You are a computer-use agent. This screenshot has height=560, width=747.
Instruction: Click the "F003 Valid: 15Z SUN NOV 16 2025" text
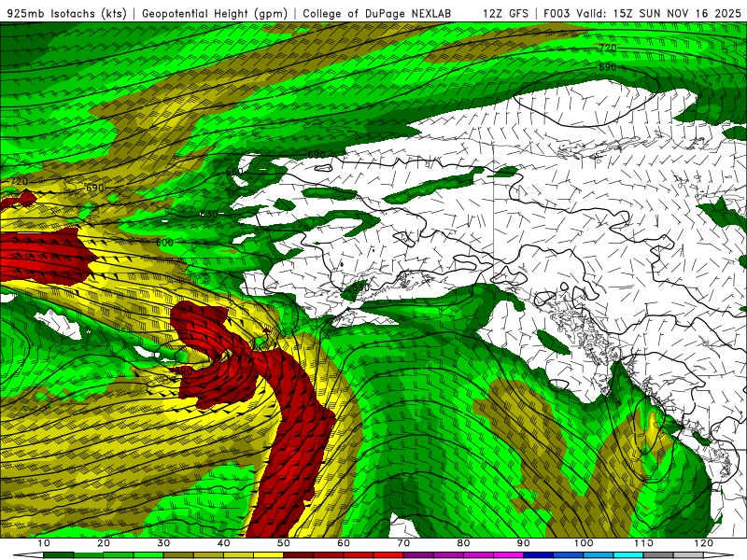click(x=642, y=13)
